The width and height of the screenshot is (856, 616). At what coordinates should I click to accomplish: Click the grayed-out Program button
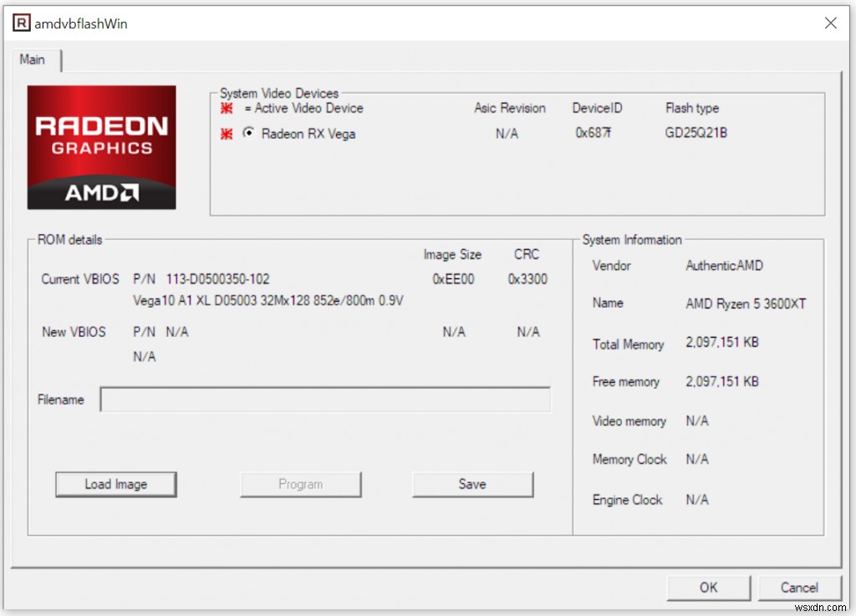(300, 484)
